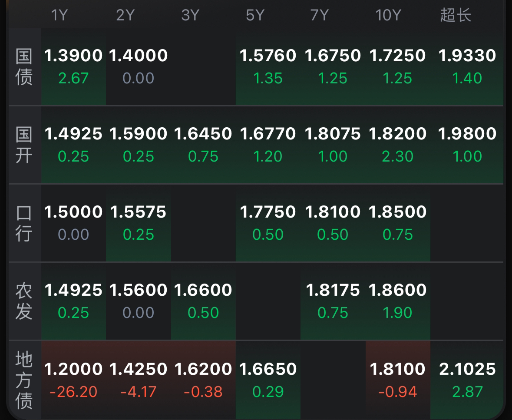Select the 3Y maturity column header
The width and height of the screenshot is (512, 420).
coord(190,15)
